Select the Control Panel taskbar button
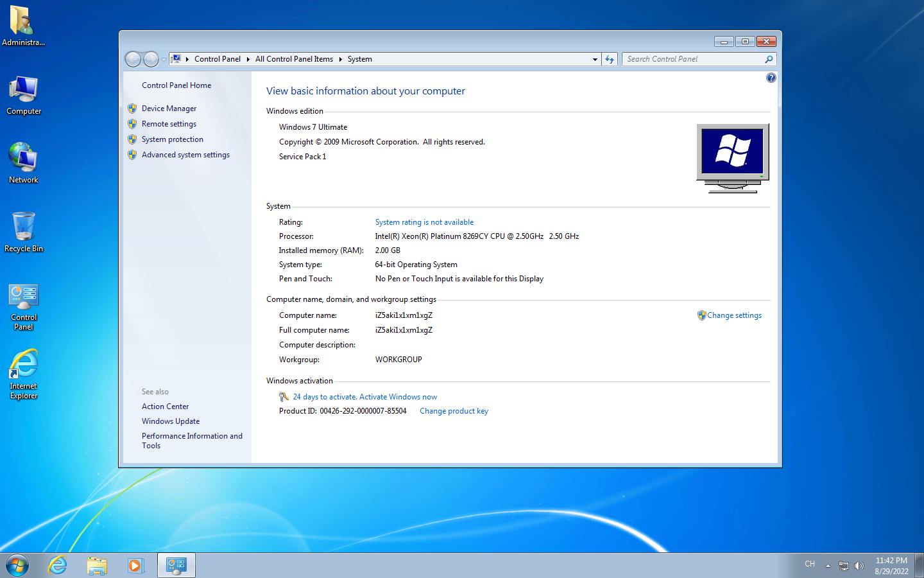The height and width of the screenshot is (578, 924). [x=176, y=566]
